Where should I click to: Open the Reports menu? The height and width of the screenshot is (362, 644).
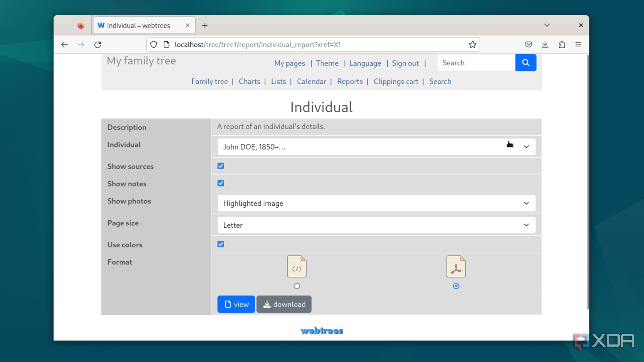tap(350, 82)
